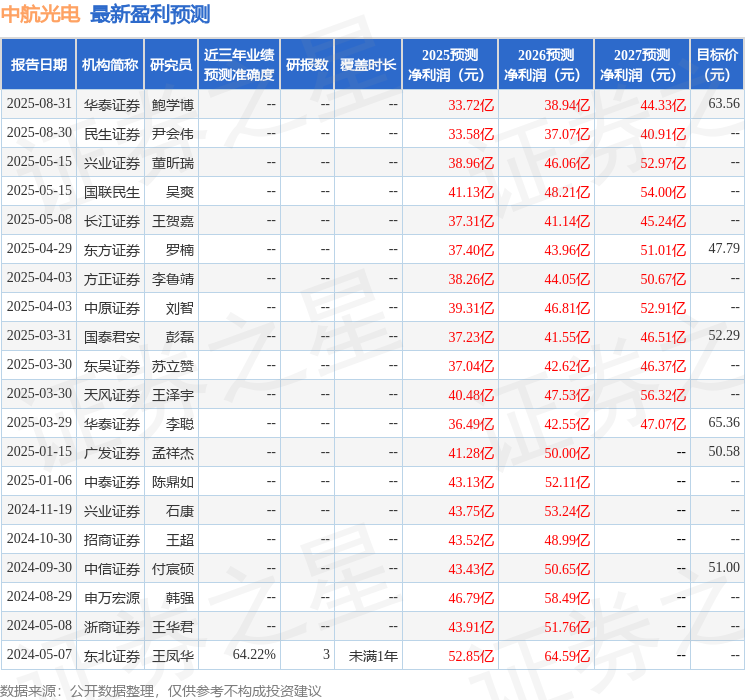This screenshot has width=745, height=700.
Task: Open the 民生证券 institution row entry
Action: (112, 134)
